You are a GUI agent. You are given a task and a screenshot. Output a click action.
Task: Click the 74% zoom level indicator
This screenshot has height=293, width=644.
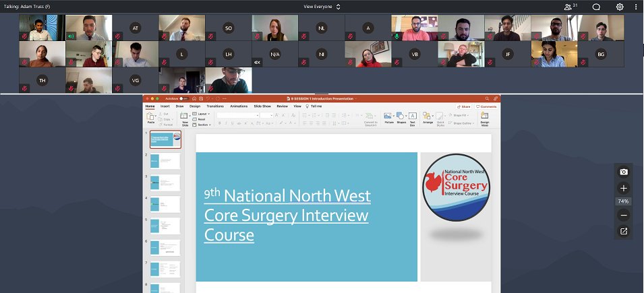point(624,201)
